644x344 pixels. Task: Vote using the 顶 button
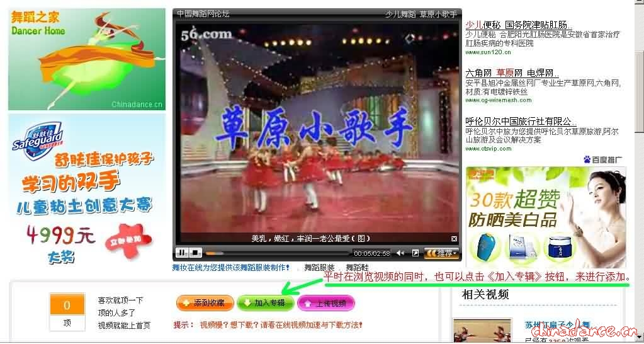[67, 323]
